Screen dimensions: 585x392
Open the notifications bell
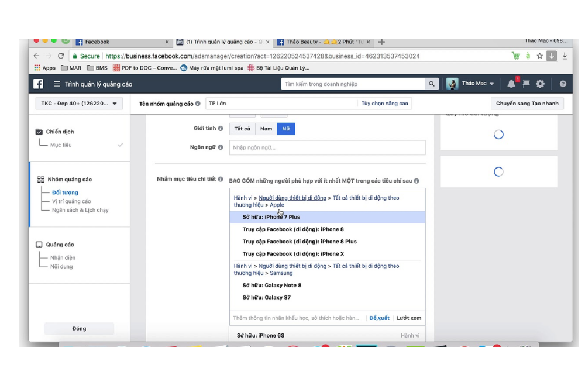[x=511, y=84]
